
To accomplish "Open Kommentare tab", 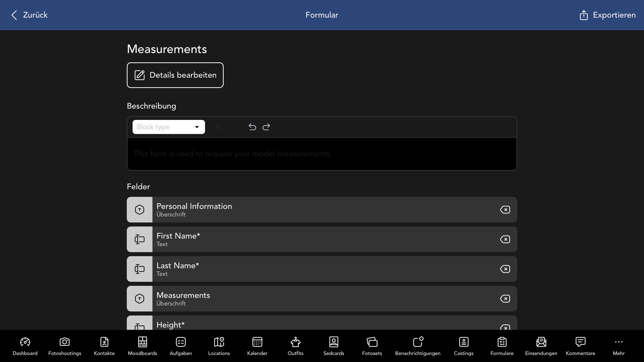I will coord(580,346).
